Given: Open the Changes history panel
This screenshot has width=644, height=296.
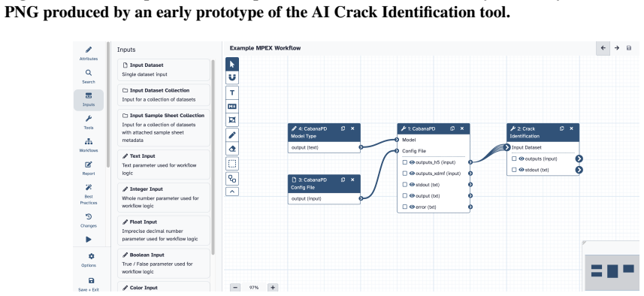Looking at the screenshot, I should point(89,220).
